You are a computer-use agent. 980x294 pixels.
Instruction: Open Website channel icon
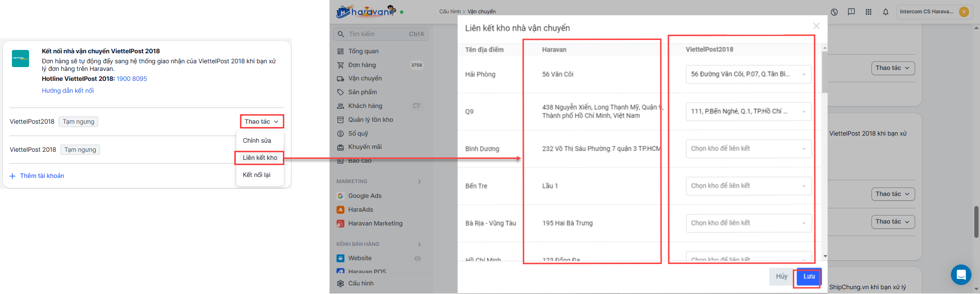[x=340, y=258]
